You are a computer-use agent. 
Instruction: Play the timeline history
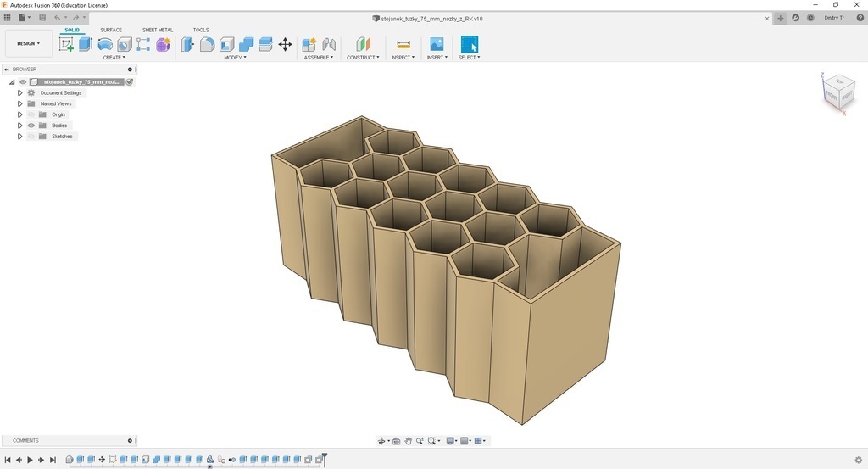pyautogui.click(x=30, y=460)
